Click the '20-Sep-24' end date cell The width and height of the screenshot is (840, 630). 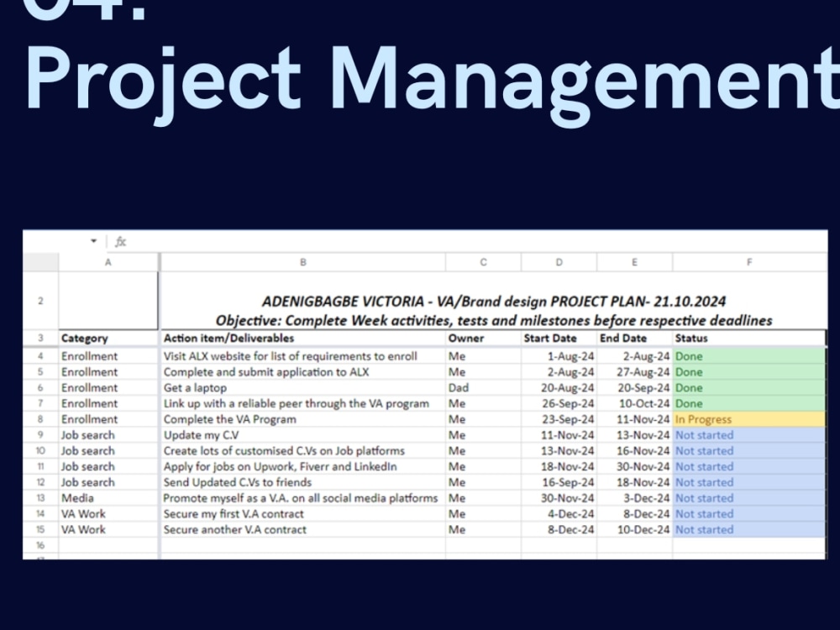[634, 388]
